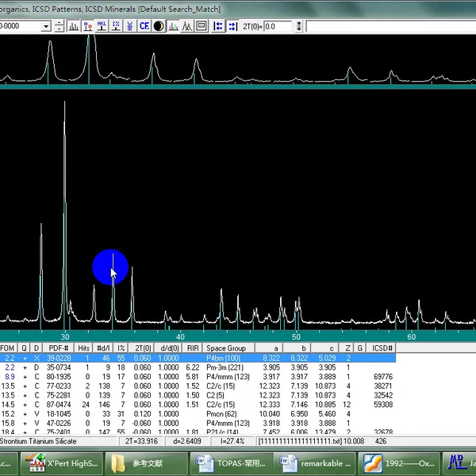Click the Space Group column header

(226, 348)
